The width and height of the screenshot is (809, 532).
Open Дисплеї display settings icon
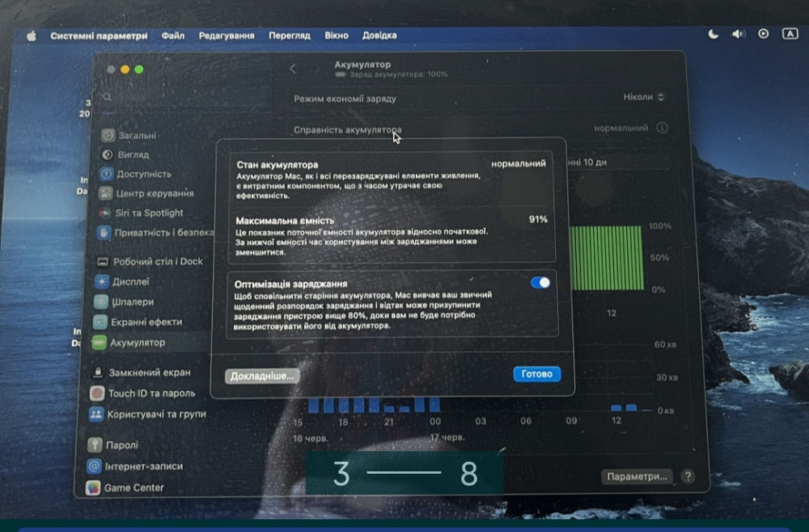point(100,282)
